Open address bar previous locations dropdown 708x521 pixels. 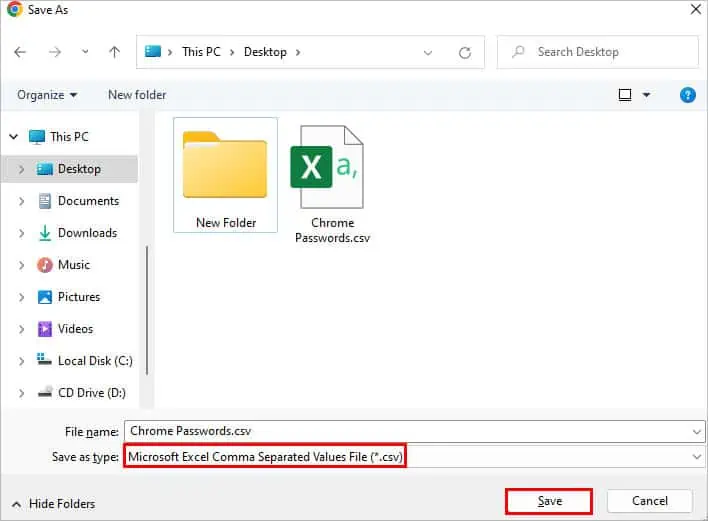coord(428,53)
